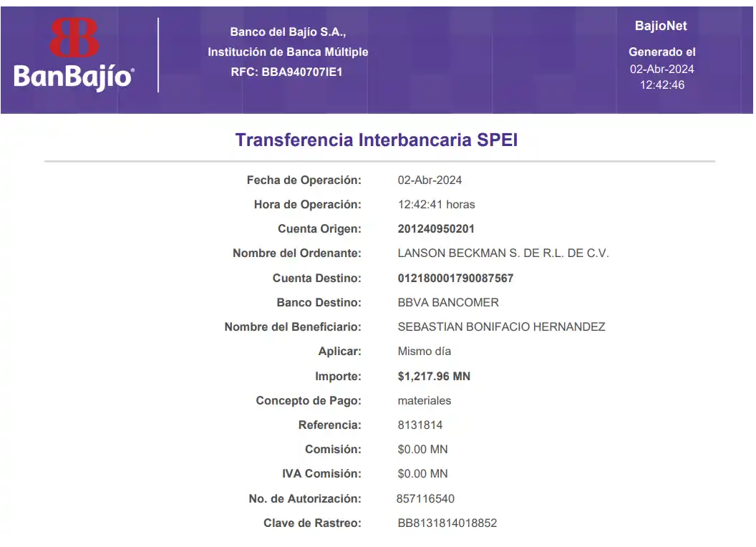Click the Cuenta Origen number 201240950201
Screen dimensions: 756x547
pyautogui.click(x=436, y=229)
